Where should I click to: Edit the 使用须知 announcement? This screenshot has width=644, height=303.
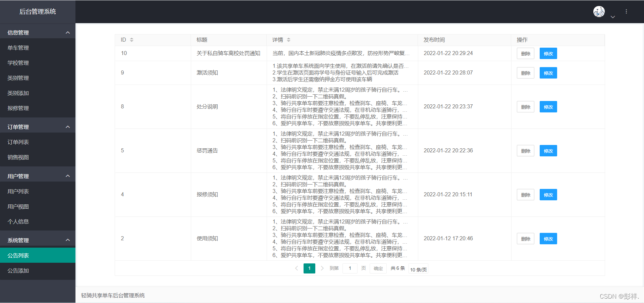click(x=548, y=239)
